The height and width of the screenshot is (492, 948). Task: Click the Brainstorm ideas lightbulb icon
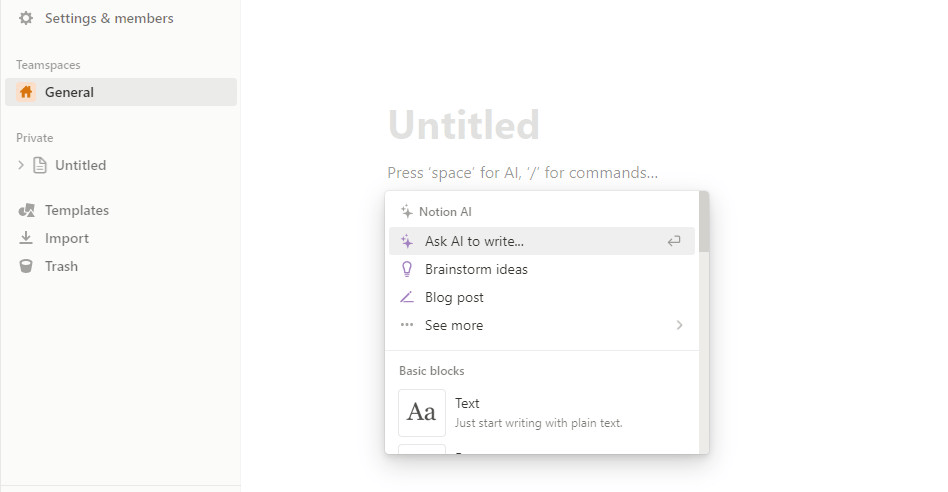(407, 269)
